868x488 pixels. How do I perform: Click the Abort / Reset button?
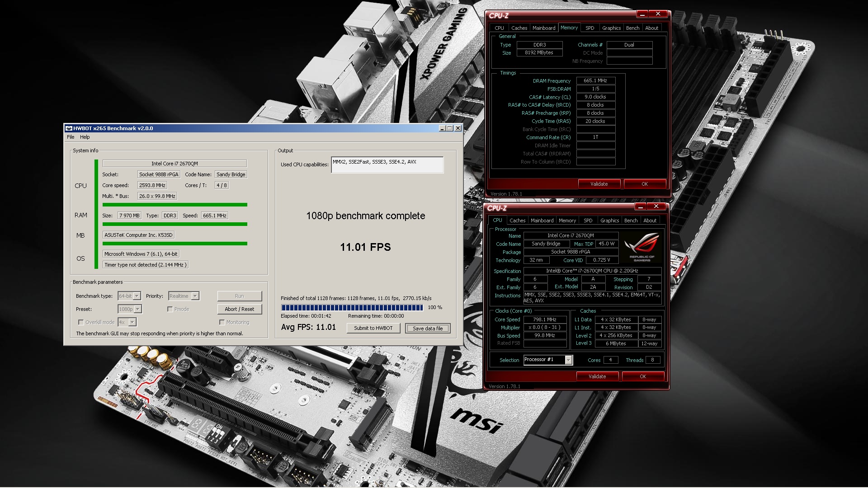point(240,309)
